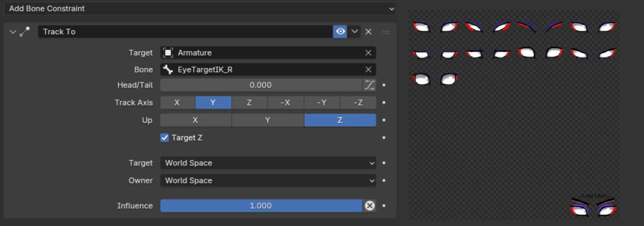This screenshot has height=226, width=644.
Task: Animate the Up axis property dot
Action: click(x=384, y=120)
